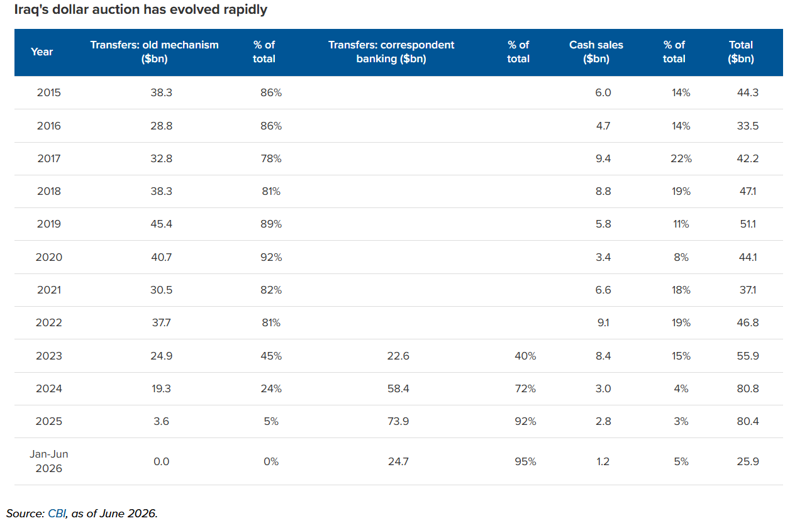Select the 80.8 total for 2024

tap(748, 389)
